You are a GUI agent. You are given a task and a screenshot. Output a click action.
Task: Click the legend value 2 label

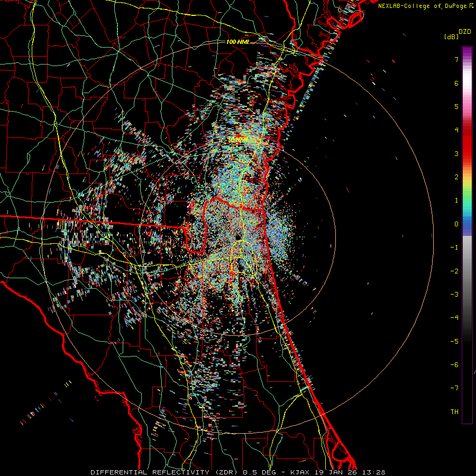coord(456,177)
